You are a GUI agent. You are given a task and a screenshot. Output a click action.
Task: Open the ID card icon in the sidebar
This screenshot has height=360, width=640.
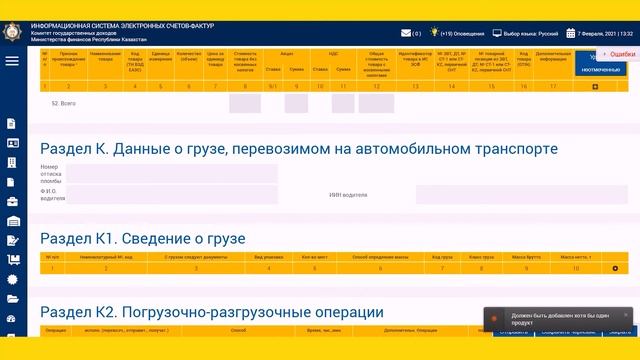[x=13, y=143]
